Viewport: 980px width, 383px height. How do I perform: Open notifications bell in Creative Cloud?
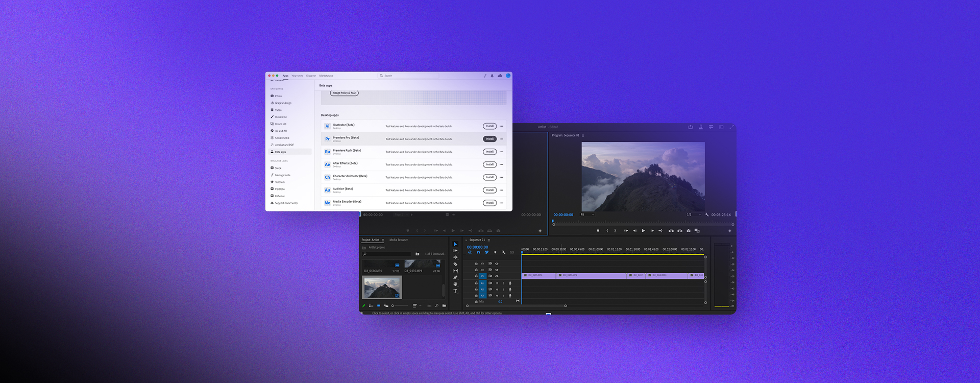492,76
